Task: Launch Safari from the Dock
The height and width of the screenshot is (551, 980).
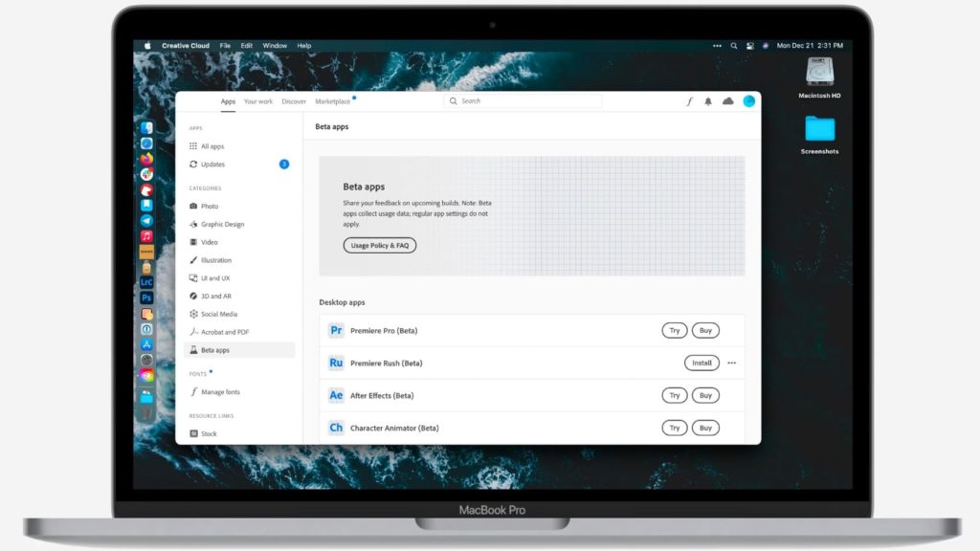Action: [146, 143]
